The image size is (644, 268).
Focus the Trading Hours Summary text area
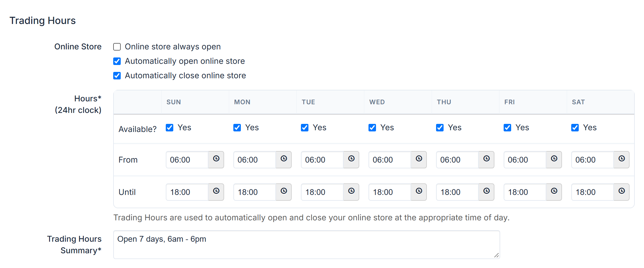[x=306, y=245]
